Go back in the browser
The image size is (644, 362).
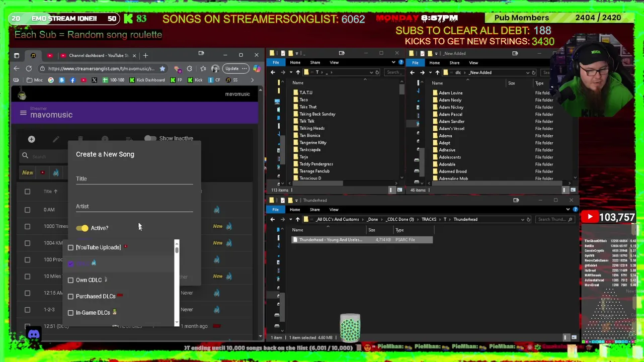pos(17,68)
